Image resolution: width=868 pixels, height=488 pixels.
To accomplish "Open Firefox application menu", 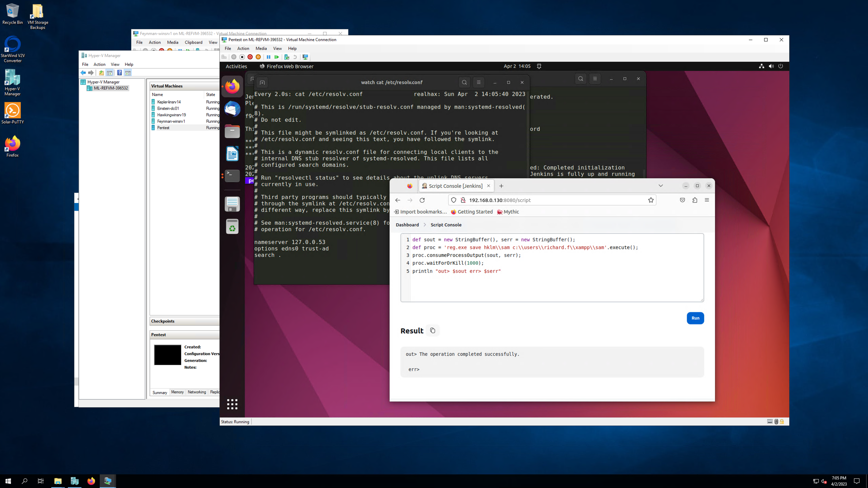I will coord(707,200).
